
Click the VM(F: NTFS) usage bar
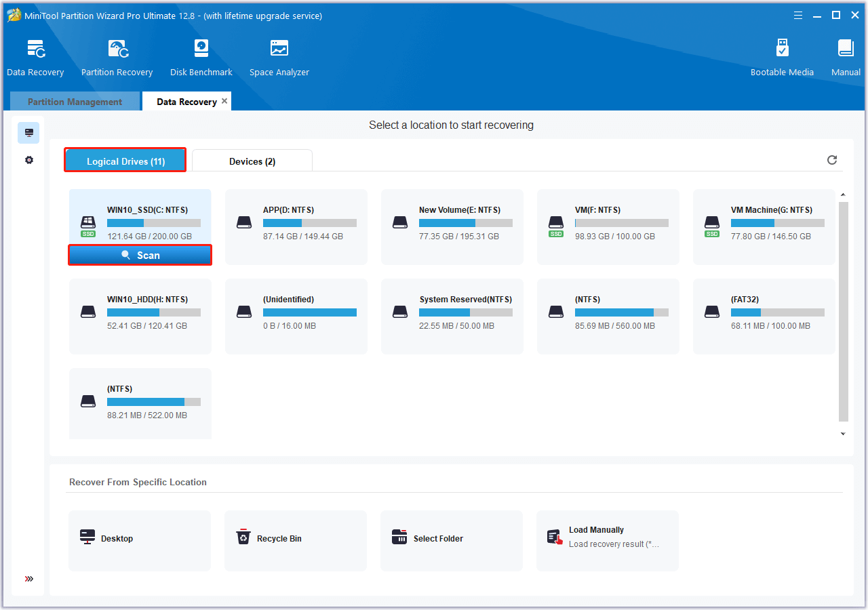[622, 223]
